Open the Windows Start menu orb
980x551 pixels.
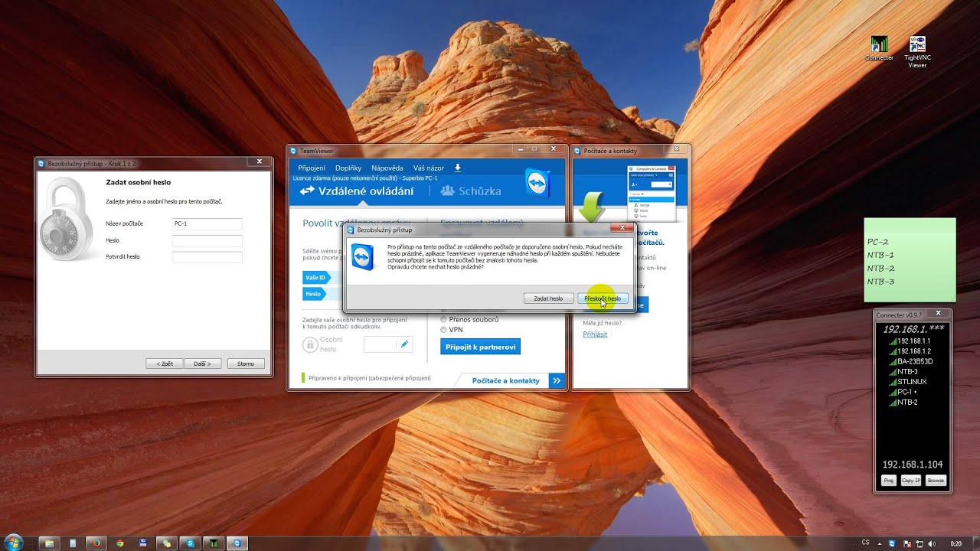tap(13, 543)
